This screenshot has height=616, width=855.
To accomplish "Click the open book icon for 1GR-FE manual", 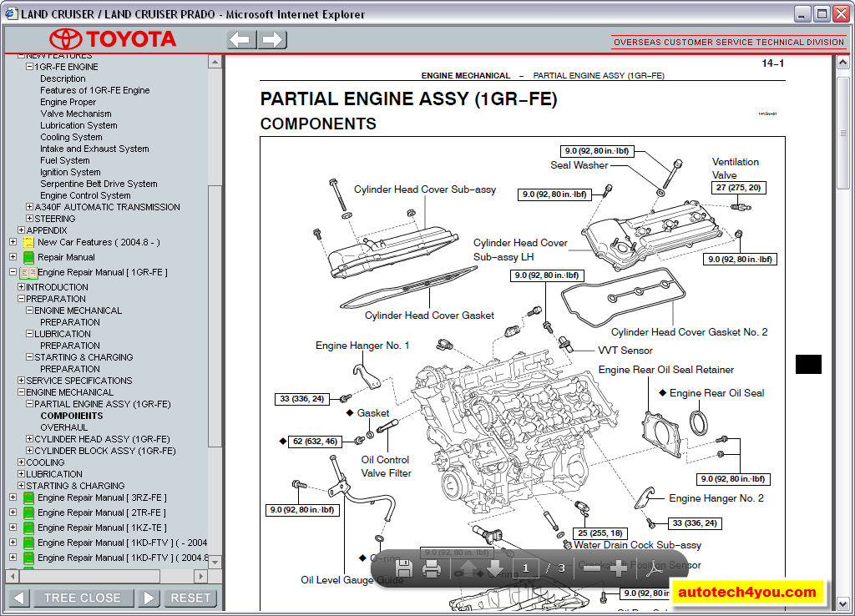I will [x=28, y=273].
